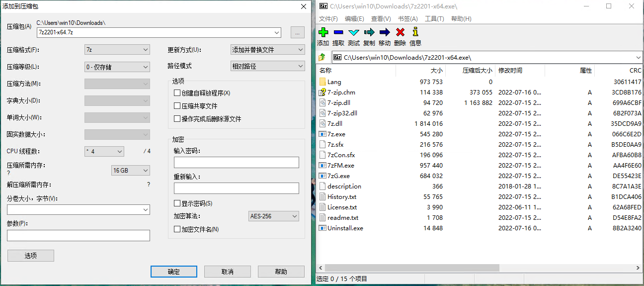Click the yellow Info (信息) icon
Image resolution: width=644 pixels, height=286 pixels.
415,32
